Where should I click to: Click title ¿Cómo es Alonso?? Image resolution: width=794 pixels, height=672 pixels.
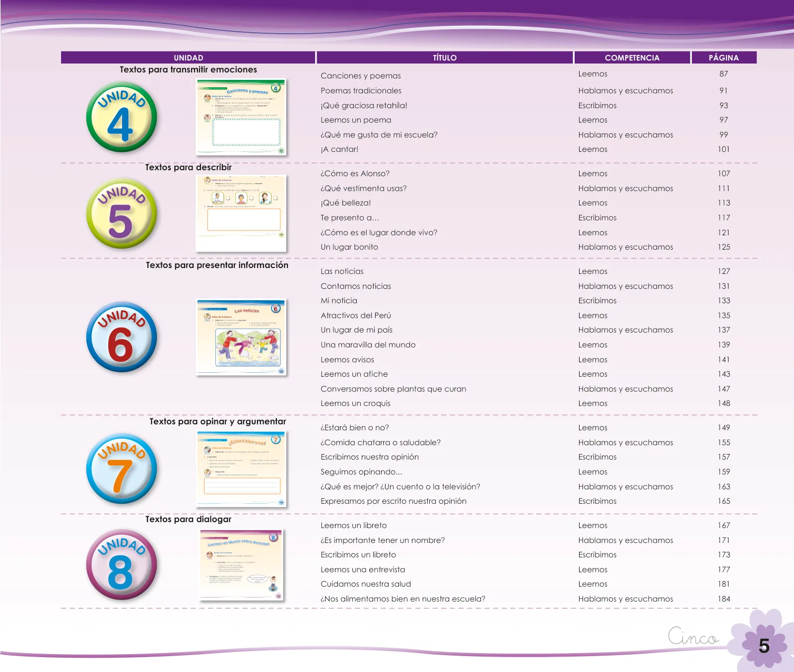[x=355, y=174]
